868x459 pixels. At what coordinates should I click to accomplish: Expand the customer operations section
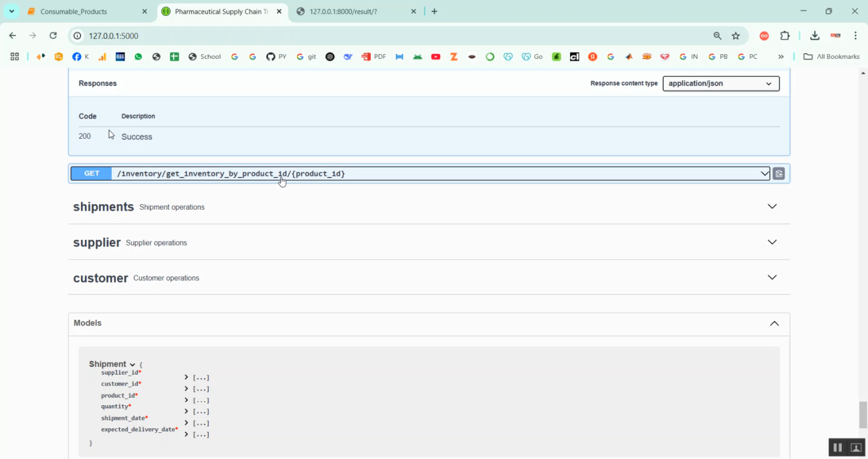(771, 277)
